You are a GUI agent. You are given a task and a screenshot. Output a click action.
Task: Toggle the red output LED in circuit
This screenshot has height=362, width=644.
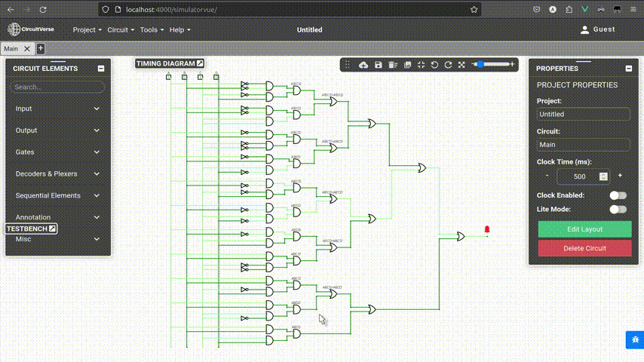pos(487,229)
